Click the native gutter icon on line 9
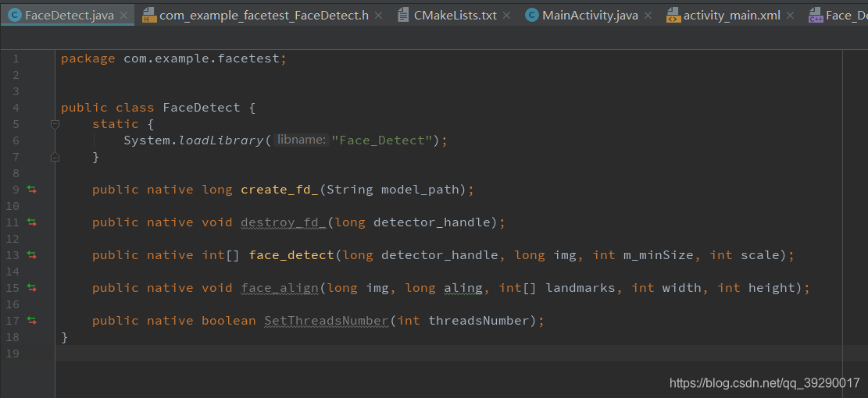Viewport: 868px width, 398px height. [x=32, y=190]
